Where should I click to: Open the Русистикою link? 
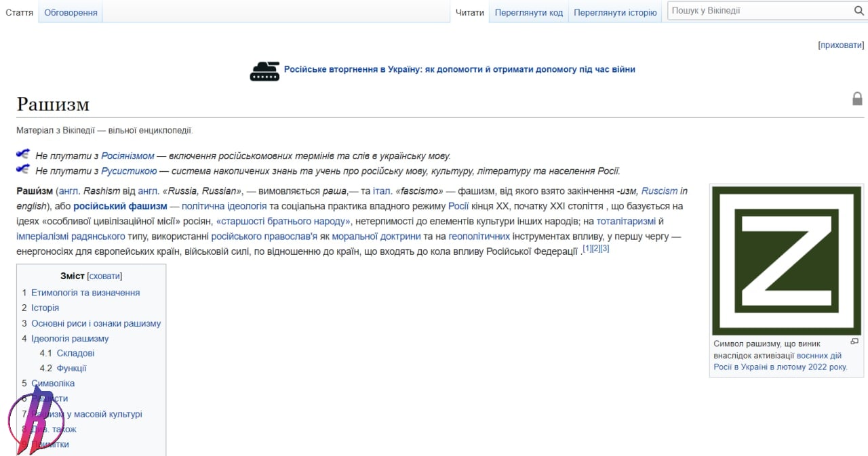pyautogui.click(x=129, y=171)
